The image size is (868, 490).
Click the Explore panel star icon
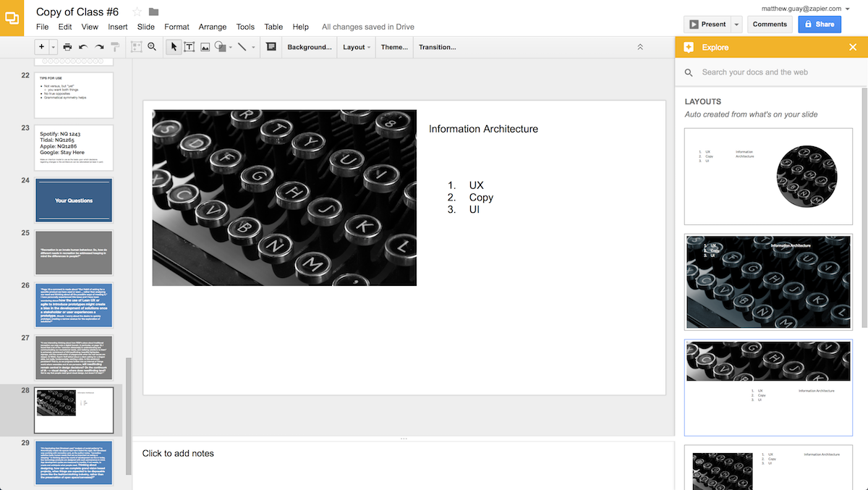pos(689,47)
